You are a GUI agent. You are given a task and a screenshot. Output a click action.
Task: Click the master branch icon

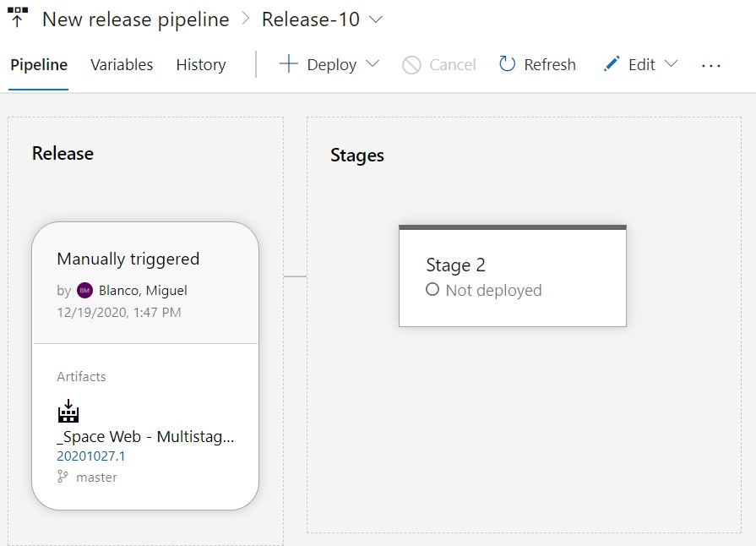click(x=63, y=477)
